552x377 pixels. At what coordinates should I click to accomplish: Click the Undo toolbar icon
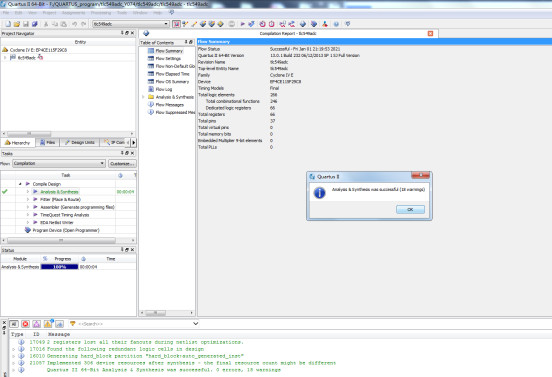74,24
